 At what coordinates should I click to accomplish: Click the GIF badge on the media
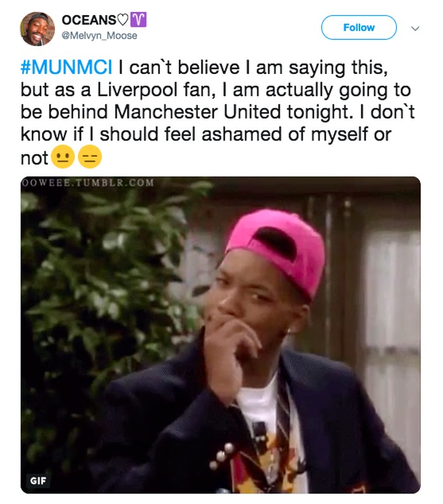[38, 480]
